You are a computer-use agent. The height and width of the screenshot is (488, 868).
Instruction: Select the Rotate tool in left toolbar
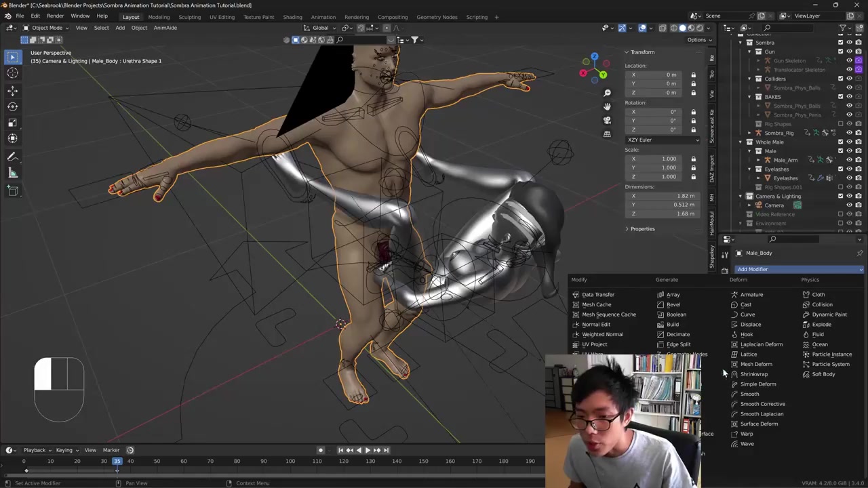12,106
